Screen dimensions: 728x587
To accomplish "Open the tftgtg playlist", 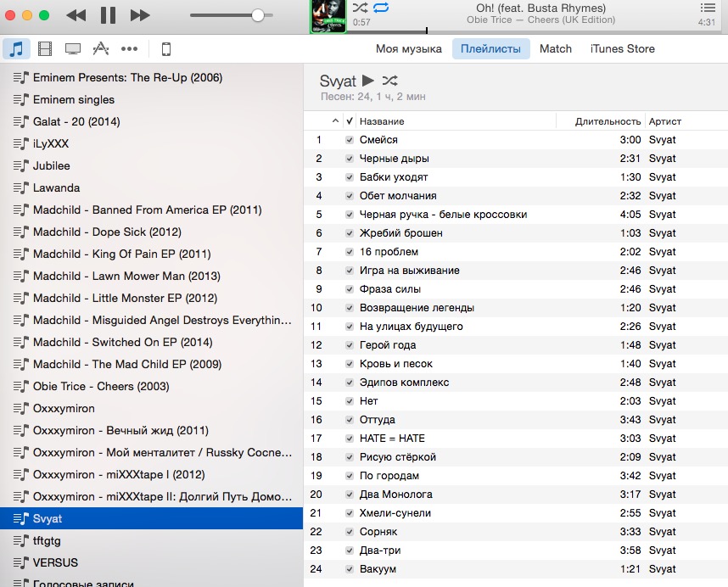I will (x=151, y=540).
